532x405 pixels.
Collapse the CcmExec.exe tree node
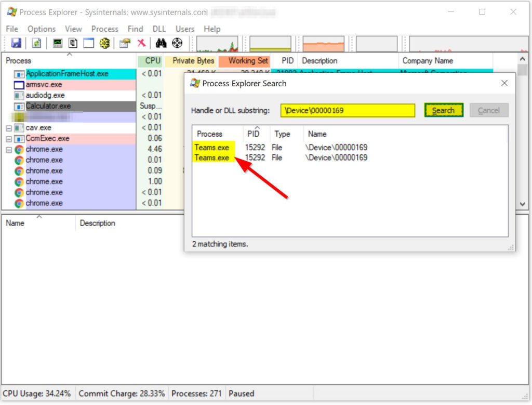9,139
